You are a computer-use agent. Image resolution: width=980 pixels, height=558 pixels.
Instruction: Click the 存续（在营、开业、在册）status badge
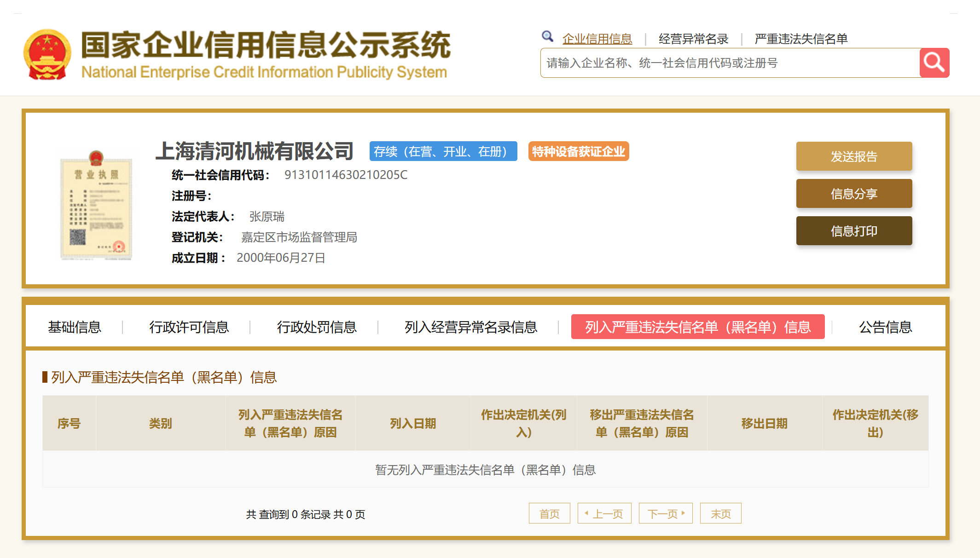(443, 151)
